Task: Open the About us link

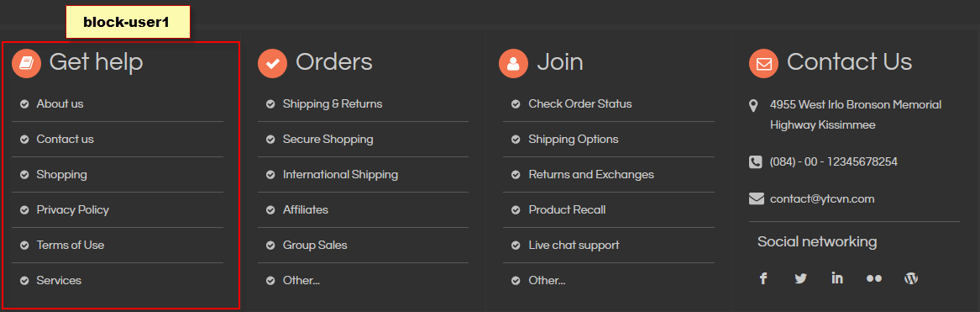Action: pyautogui.click(x=60, y=104)
